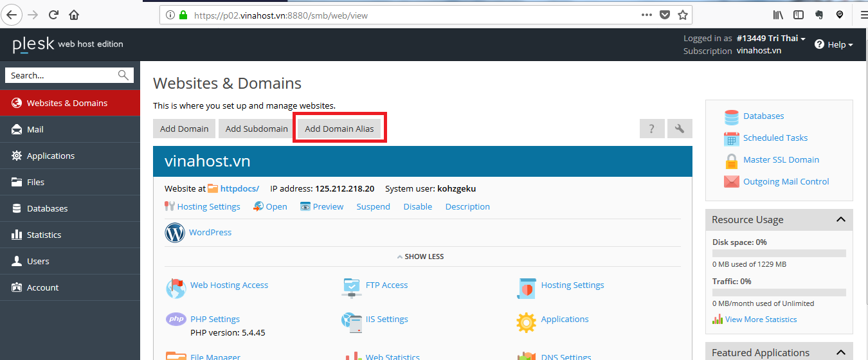Click the Disable link
Screen dimensions: 868x360
point(418,207)
